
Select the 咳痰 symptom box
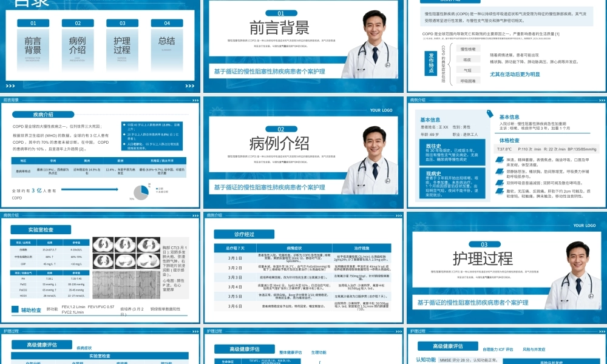click(468, 59)
